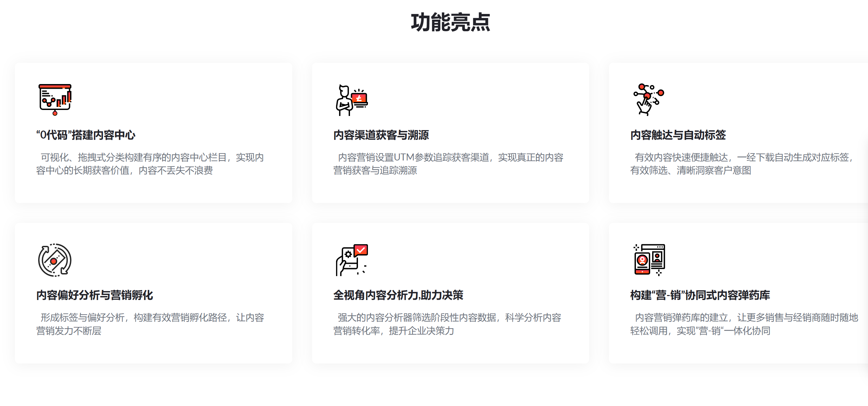Click the circular arrows icon for 内容偏好分析与营销孵化
The height and width of the screenshot is (406, 868).
[55, 260]
